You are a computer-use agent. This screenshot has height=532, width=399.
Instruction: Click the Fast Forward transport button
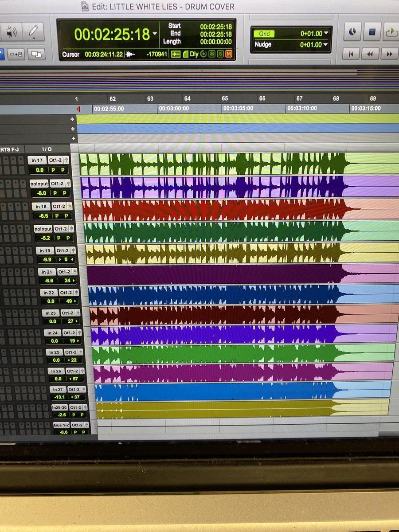tap(390, 53)
